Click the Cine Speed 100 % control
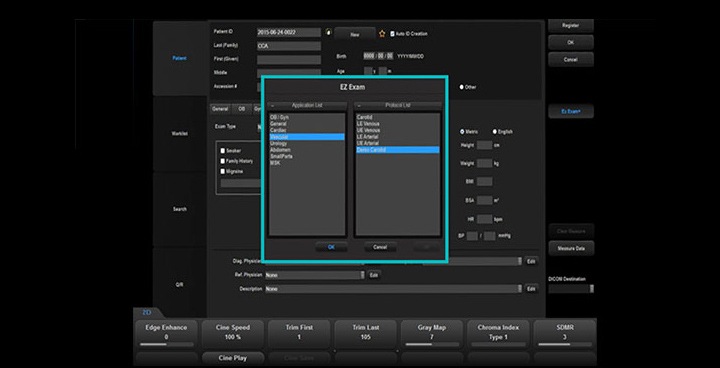This screenshot has width=720, height=368. click(233, 335)
